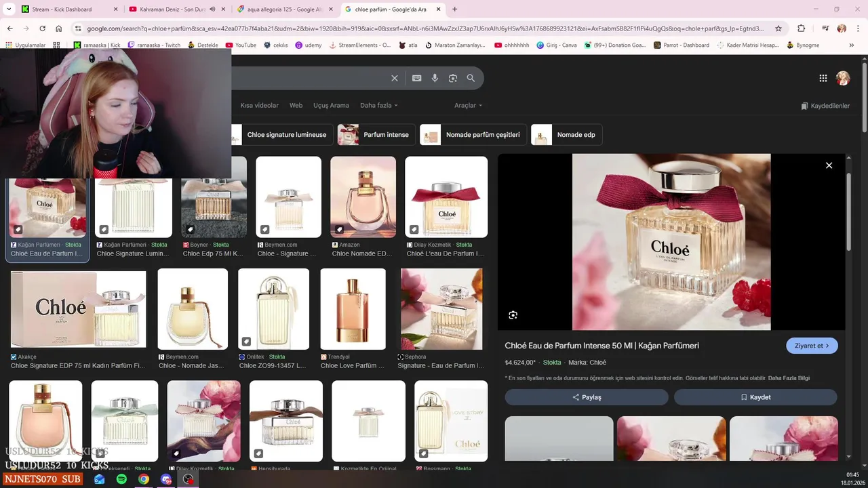Open the YouTube bookmark
The height and width of the screenshot is (488, 868).
[241, 45]
